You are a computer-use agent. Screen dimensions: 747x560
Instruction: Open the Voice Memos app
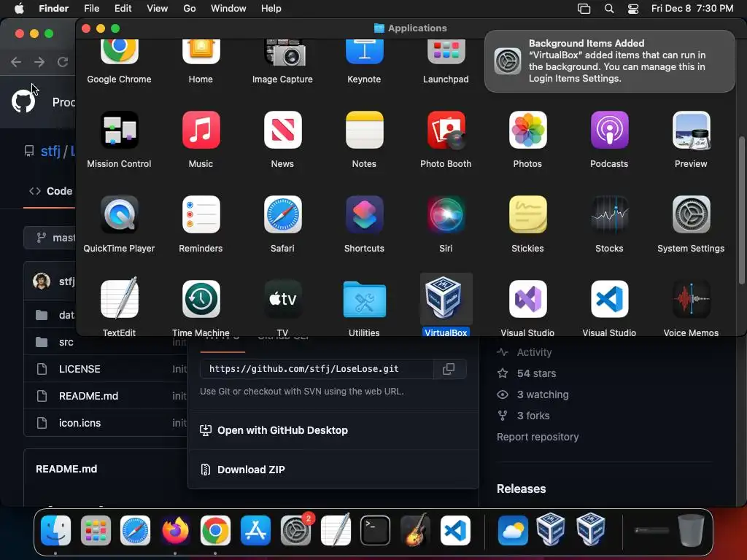coord(691,298)
